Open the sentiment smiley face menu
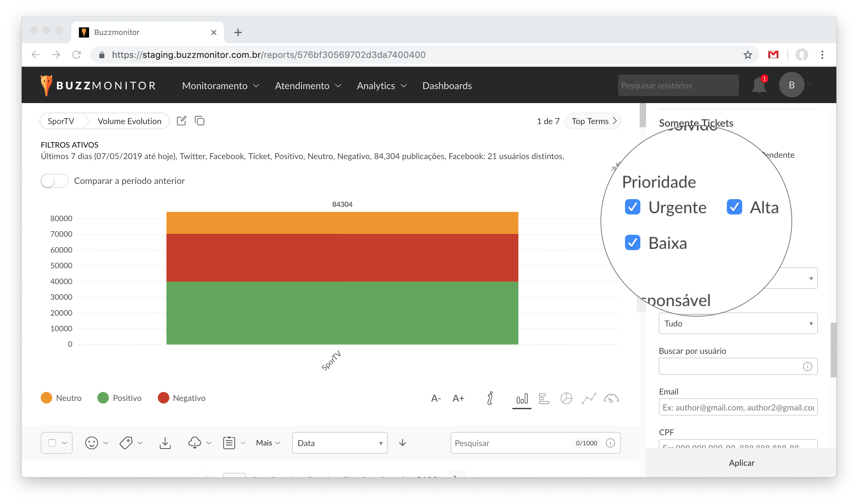858x504 pixels. [92, 443]
